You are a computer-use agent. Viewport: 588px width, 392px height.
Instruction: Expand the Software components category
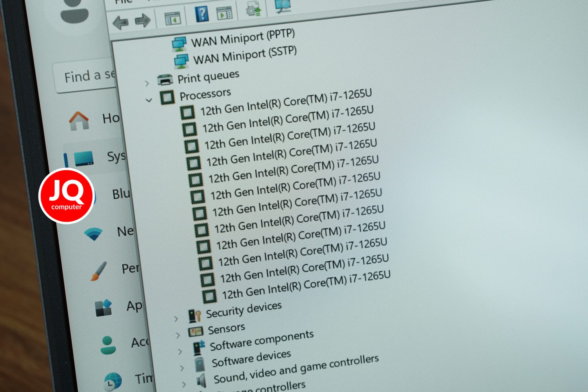coord(180,352)
